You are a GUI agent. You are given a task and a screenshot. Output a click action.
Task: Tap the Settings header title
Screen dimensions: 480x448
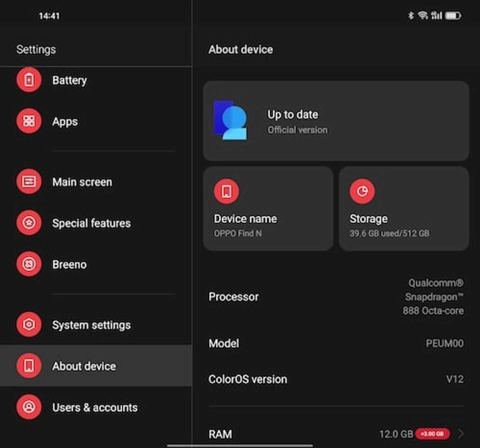click(x=36, y=49)
